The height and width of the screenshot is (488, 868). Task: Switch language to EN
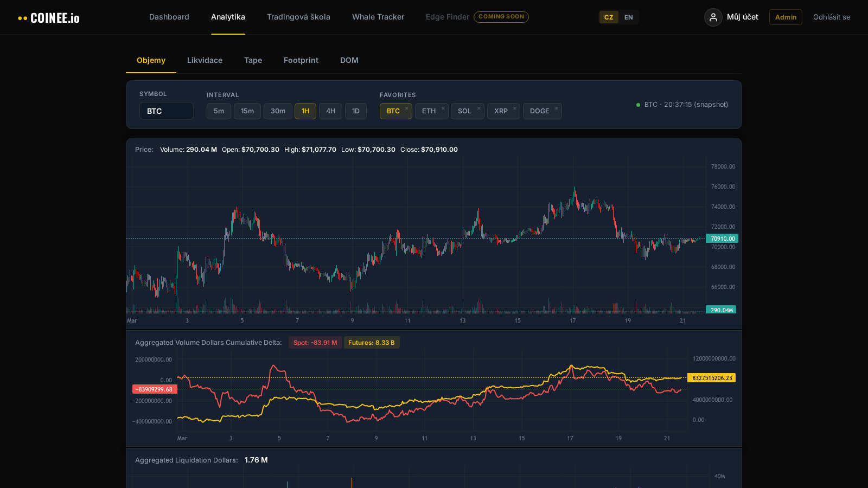628,17
